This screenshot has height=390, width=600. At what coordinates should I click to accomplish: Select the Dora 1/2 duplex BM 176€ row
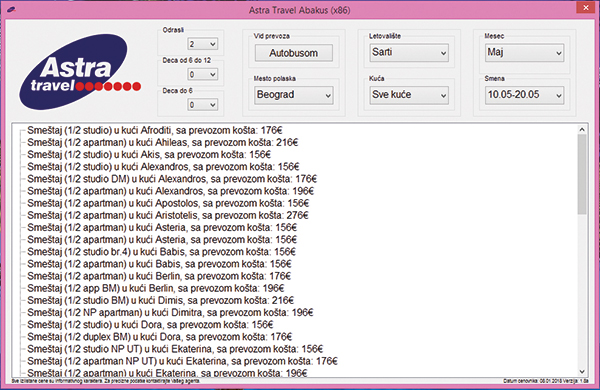click(160, 337)
